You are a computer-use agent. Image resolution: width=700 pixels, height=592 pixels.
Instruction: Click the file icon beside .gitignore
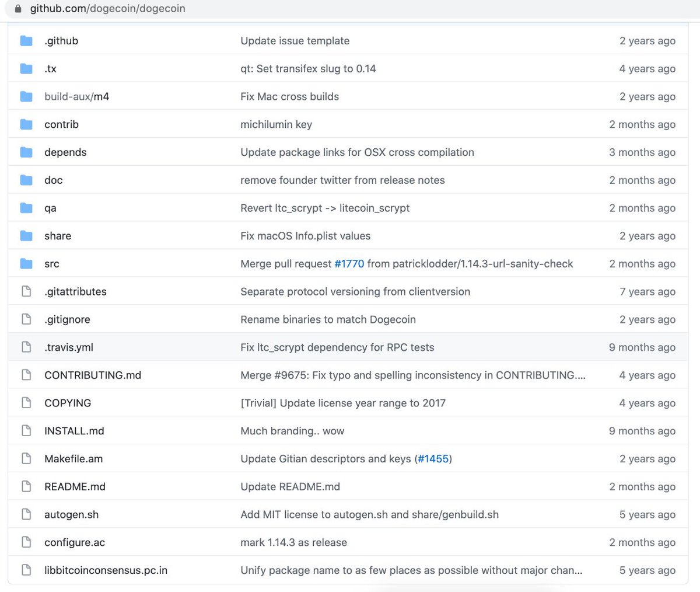tap(26, 319)
